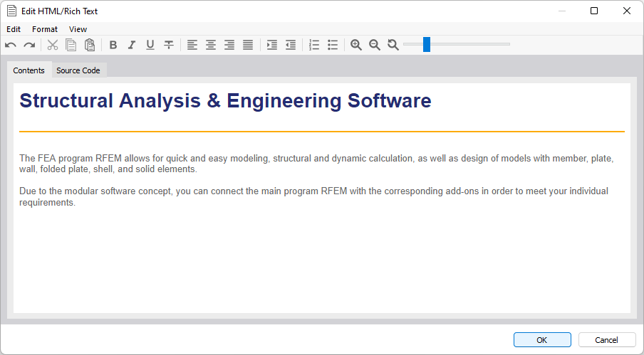Screen dimensions: 644x355
Task: Zoom in with magnifier plus icon
Action: click(356, 45)
